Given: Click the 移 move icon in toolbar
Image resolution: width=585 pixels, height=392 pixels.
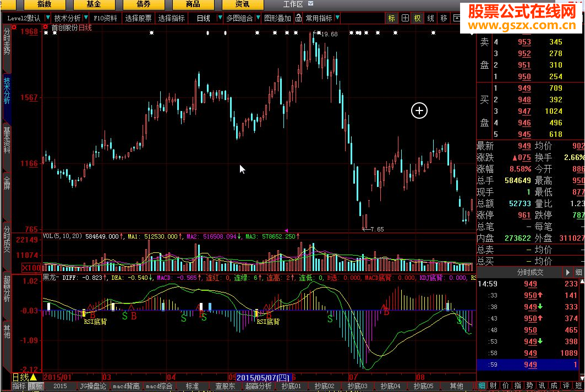Looking at the screenshot, I should pyautogui.click(x=444, y=18).
